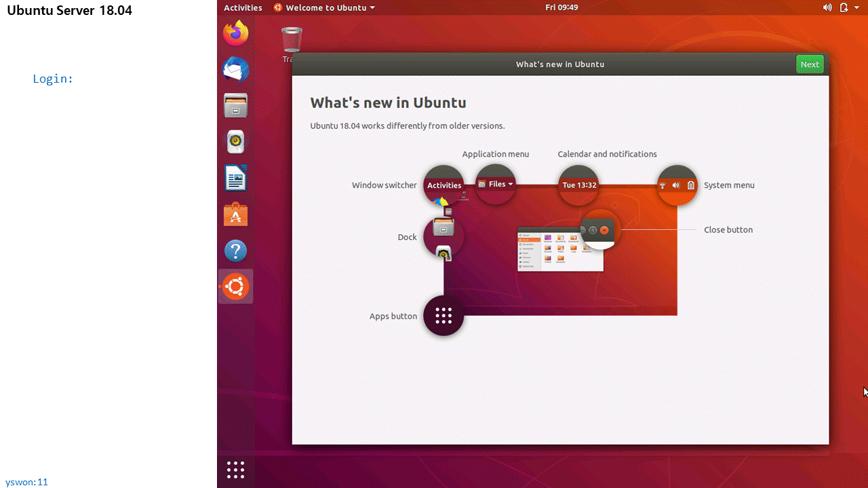Open LibreOffice Writer from the dock
Screen dimensions: 868x488
pos(236,178)
